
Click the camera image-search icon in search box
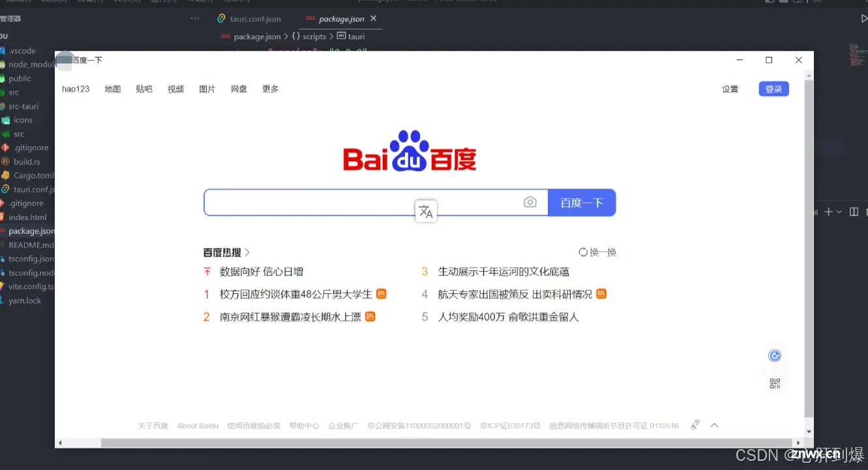530,202
